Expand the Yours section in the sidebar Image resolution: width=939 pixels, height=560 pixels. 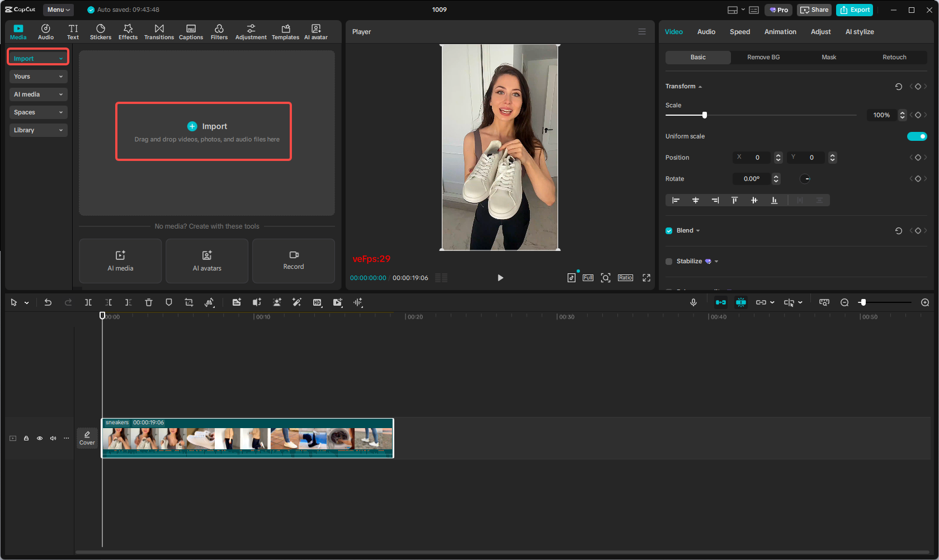coord(38,76)
